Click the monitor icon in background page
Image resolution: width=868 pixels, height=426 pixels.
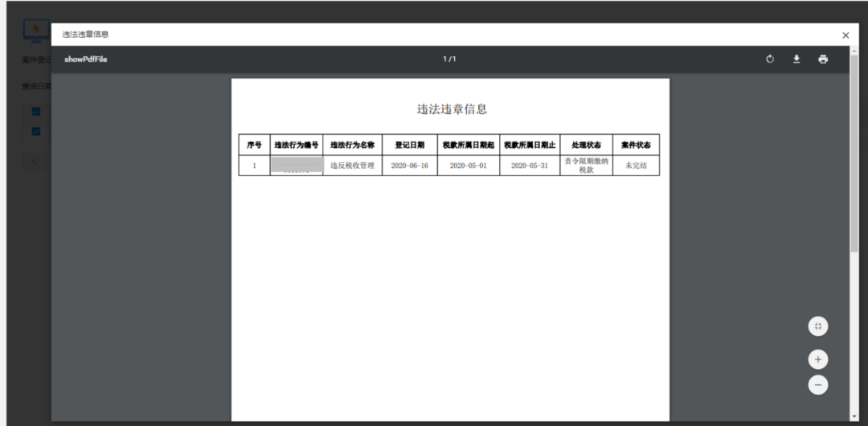(36, 30)
